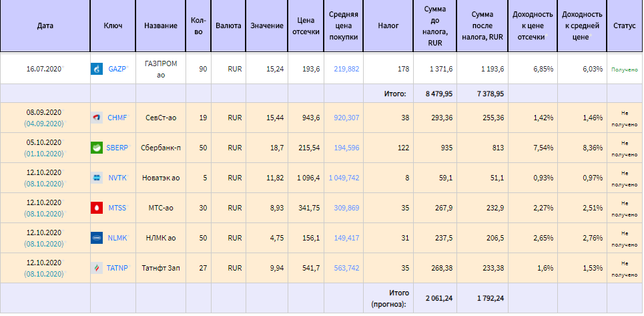
Task: Sort by Сумма до налога header
Action: pos(435,25)
